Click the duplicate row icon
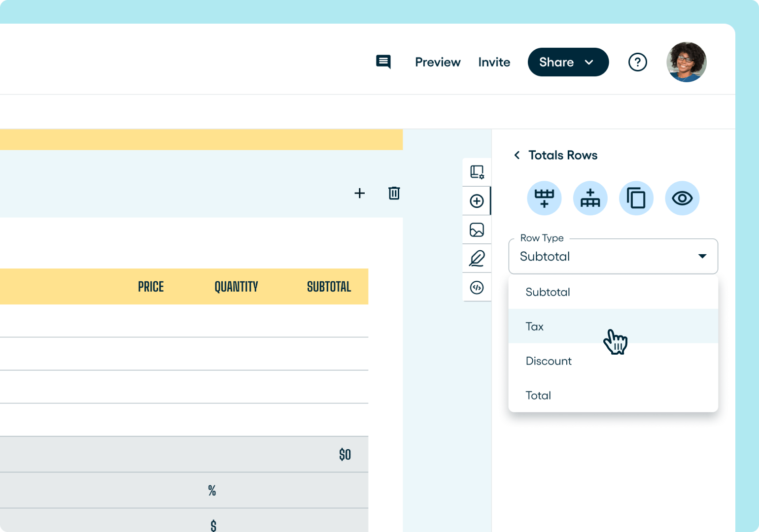 coord(636,198)
